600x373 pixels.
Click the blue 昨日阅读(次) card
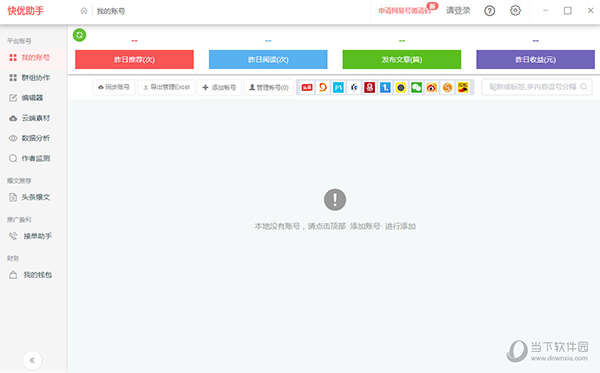(x=268, y=59)
